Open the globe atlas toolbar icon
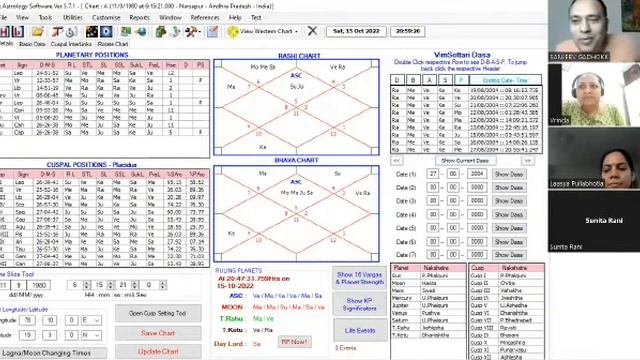The image size is (640, 360). [141, 31]
